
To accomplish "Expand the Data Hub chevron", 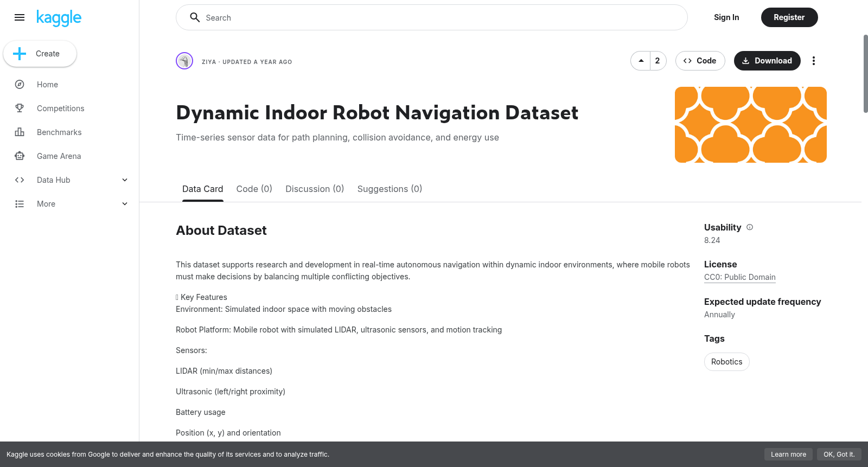I will click(125, 180).
